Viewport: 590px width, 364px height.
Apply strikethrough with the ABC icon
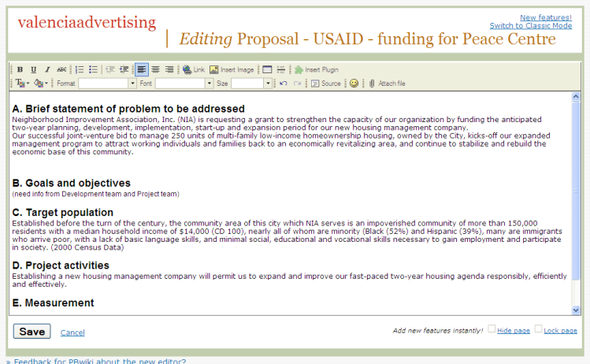pyautogui.click(x=61, y=69)
